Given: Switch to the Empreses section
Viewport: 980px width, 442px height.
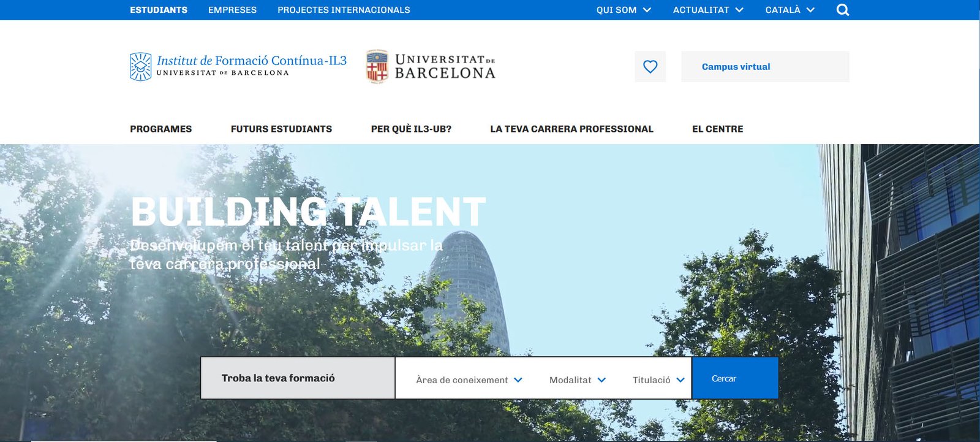Looking at the screenshot, I should 232,10.
